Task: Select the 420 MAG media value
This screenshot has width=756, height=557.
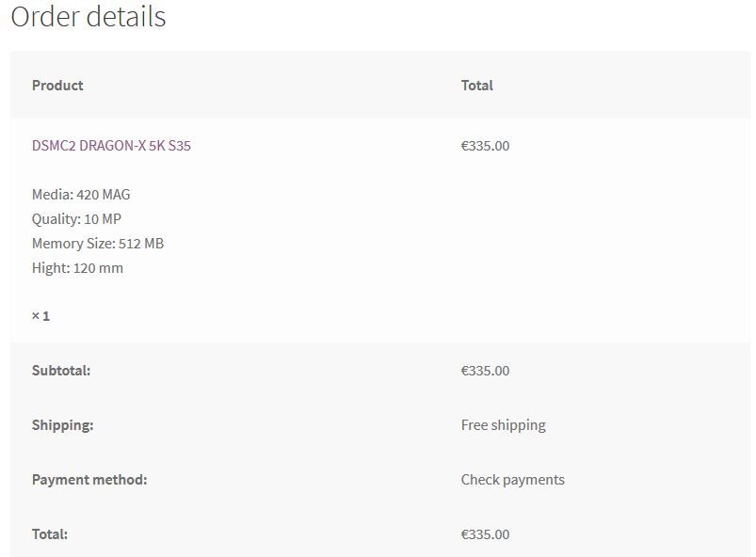Action: 104,195
